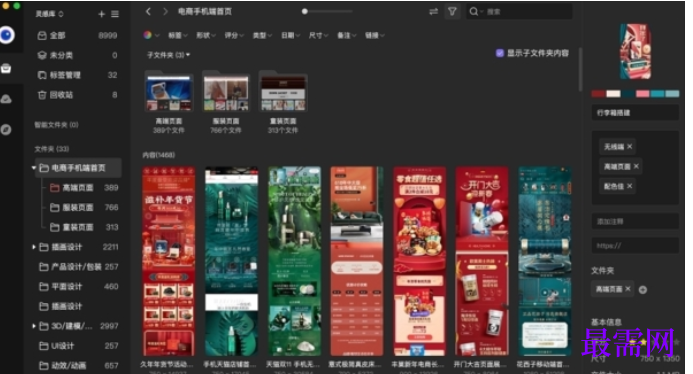This screenshot has width=693, height=374.
Task: Select 产品设计/包装 folder
Action: pos(78,267)
